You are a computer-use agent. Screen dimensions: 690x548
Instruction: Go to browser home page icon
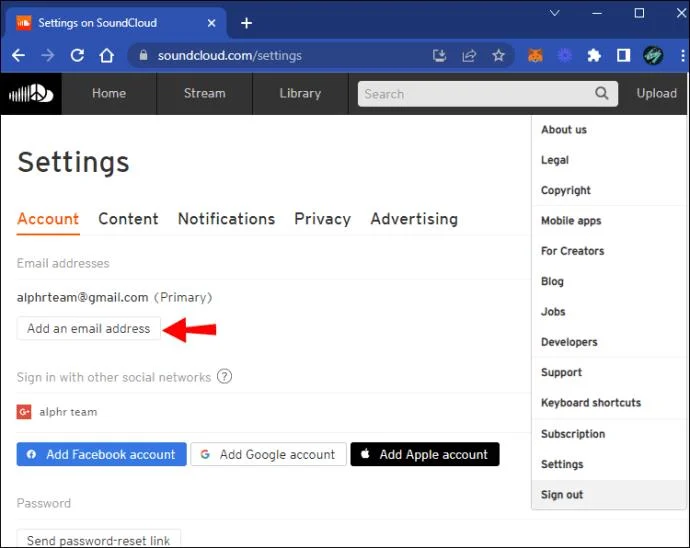(106, 55)
